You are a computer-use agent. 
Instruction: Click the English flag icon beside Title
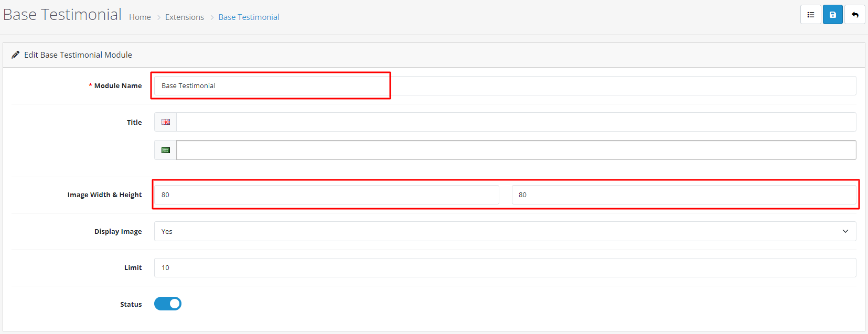(x=166, y=122)
